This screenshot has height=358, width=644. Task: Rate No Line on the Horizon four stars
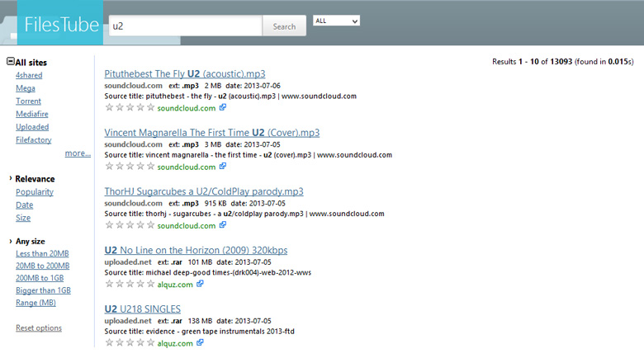click(x=140, y=284)
